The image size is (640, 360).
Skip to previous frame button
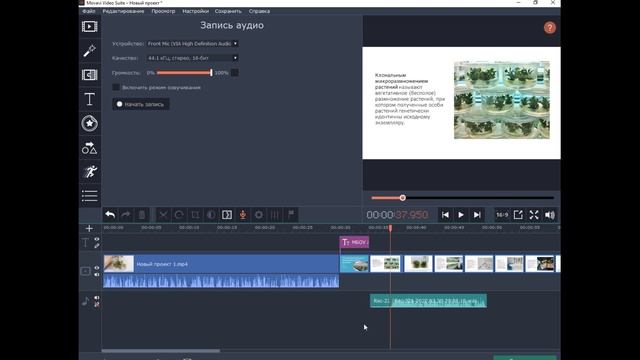pos(445,215)
